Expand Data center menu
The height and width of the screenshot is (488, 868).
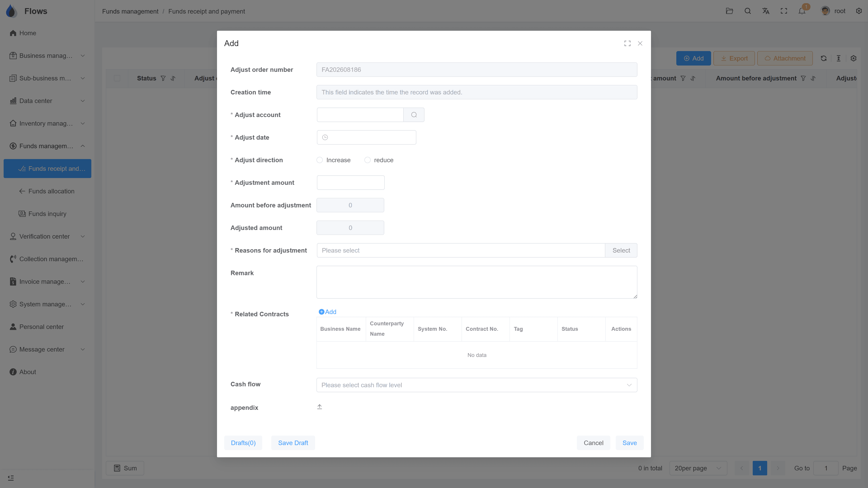click(x=47, y=101)
